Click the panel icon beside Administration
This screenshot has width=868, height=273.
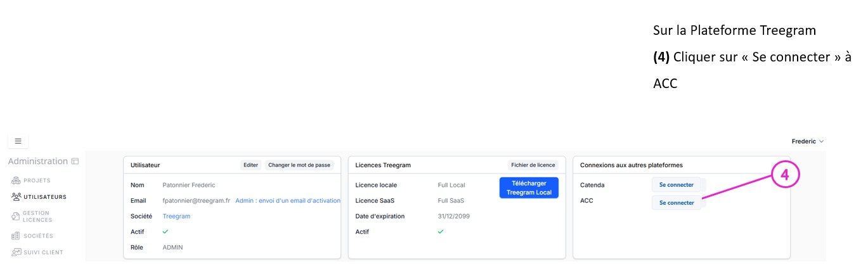coord(75,162)
